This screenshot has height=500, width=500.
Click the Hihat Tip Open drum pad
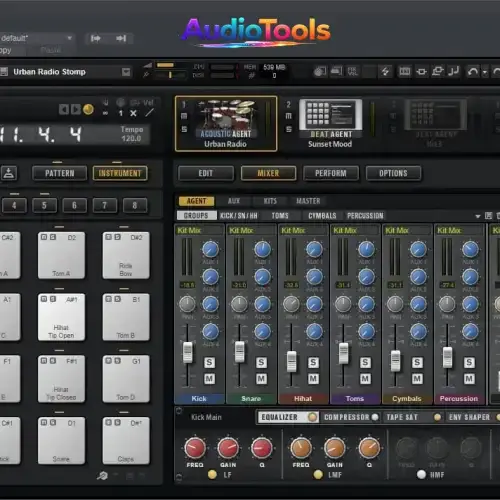pyautogui.click(x=61, y=317)
